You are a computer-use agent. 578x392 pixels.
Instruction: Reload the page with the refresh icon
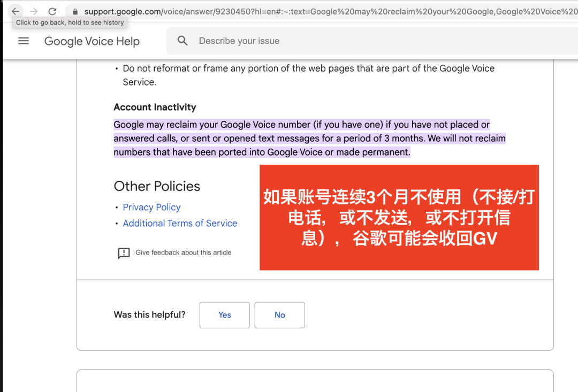[52, 11]
